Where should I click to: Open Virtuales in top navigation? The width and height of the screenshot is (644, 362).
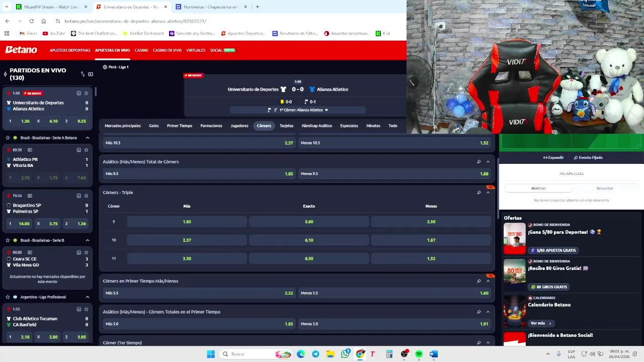tap(196, 50)
